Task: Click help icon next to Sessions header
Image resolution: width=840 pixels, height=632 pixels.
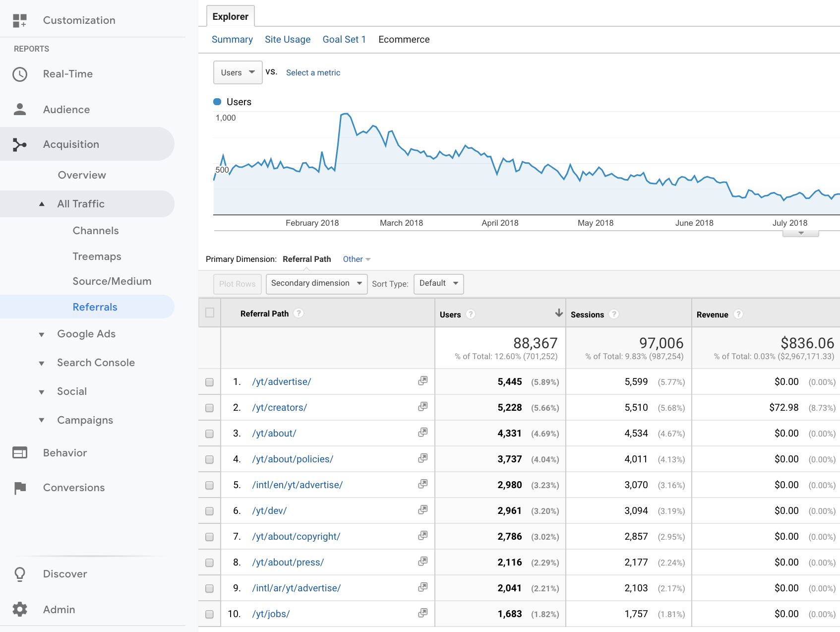Action: pos(614,314)
